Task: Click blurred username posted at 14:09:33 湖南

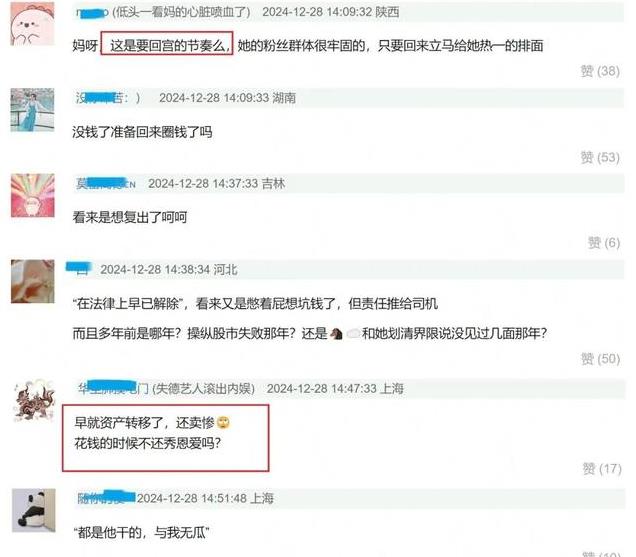Action: pyautogui.click(x=108, y=98)
